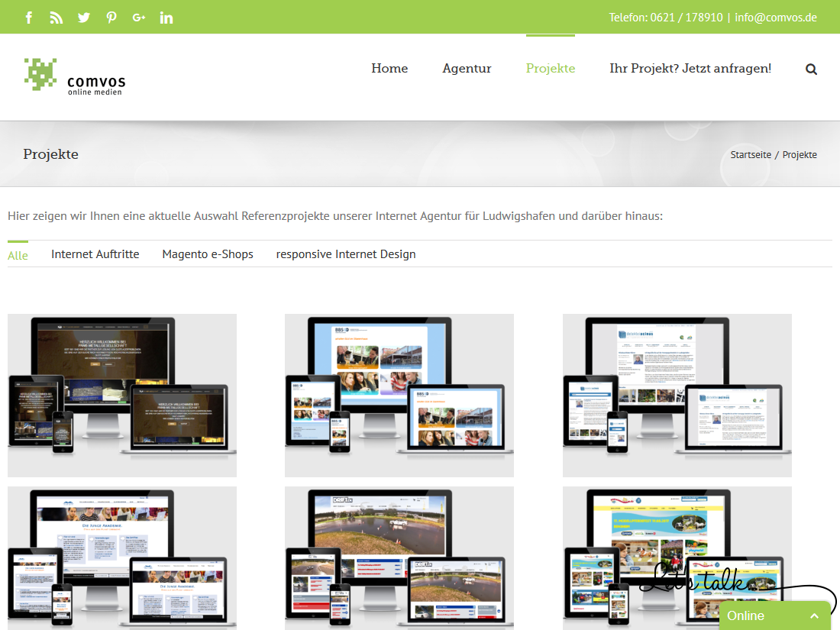Image resolution: width=840 pixels, height=630 pixels.
Task: Click the comvos online medien logo
Action: click(x=75, y=76)
